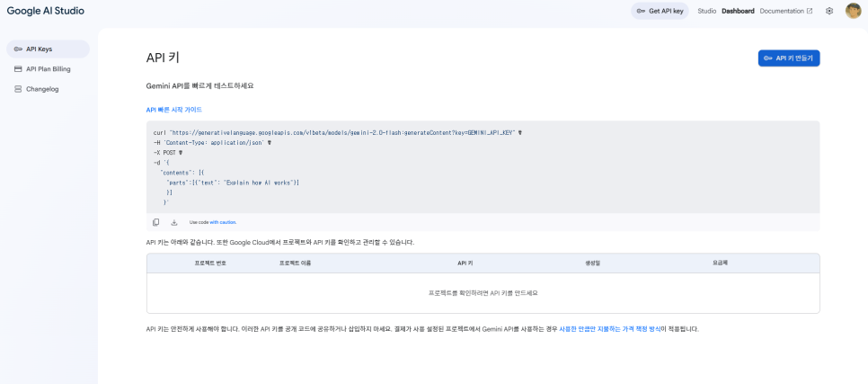The height and width of the screenshot is (384, 868).
Task: Open the pay-as-you-go pricing link
Action: tap(610, 328)
